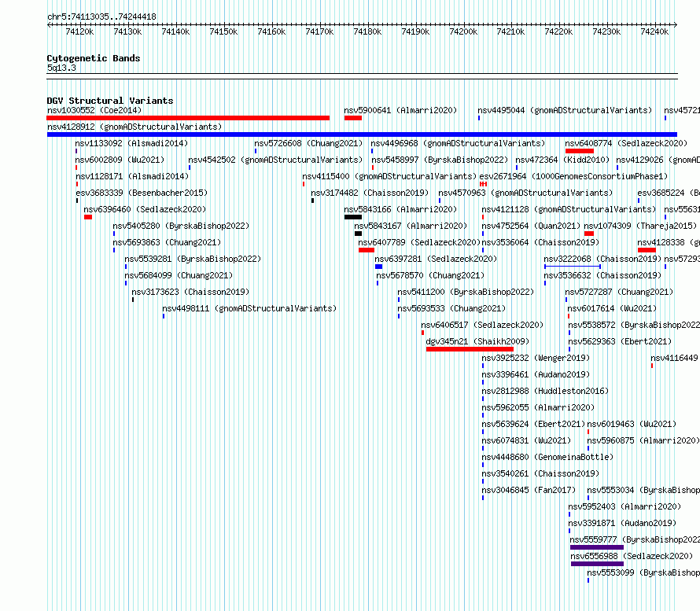Open the nsv2812988 (Huddleston2016) label
Screen dimensions: 700x611
click(545, 391)
